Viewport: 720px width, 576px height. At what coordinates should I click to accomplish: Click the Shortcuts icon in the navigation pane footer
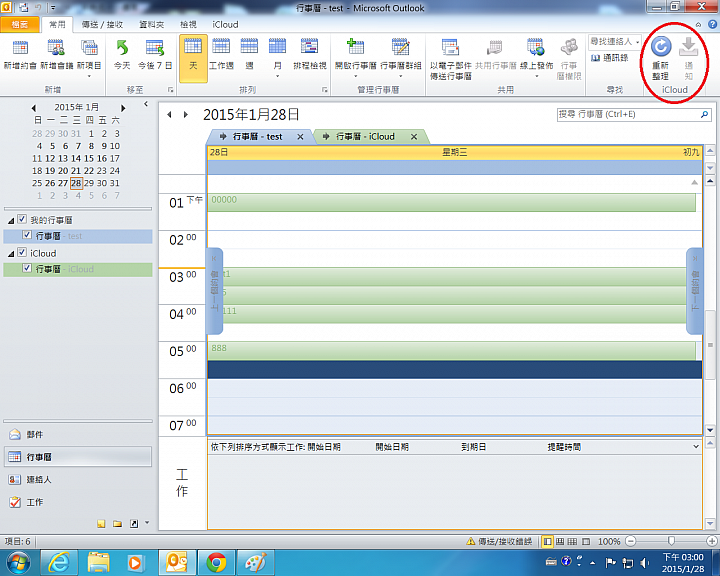pos(134,524)
